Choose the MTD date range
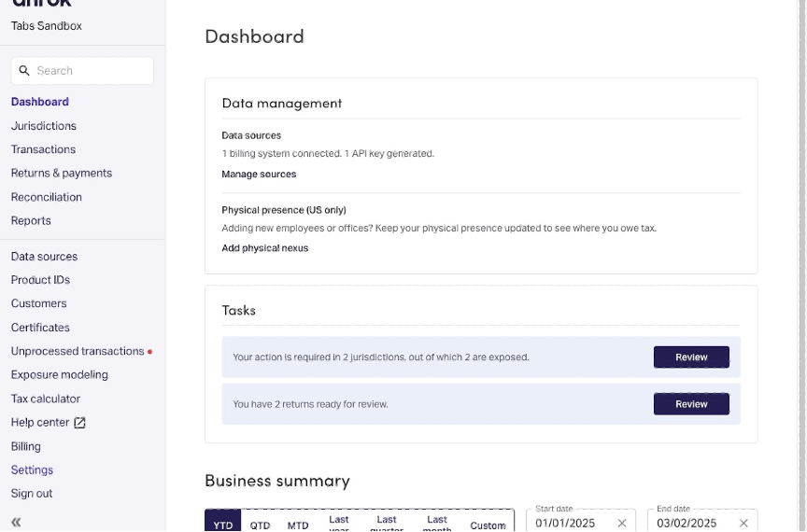807x532 pixels. pos(298,525)
